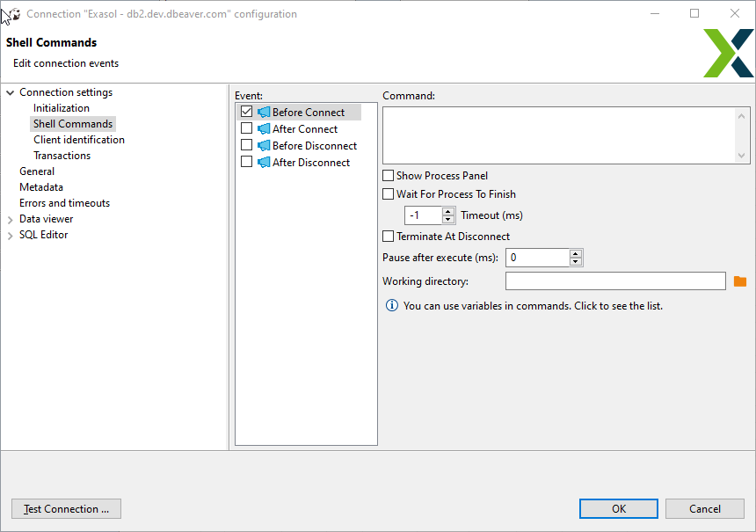Click the DBeaver icon in the title bar
756x532 pixels.
point(14,13)
